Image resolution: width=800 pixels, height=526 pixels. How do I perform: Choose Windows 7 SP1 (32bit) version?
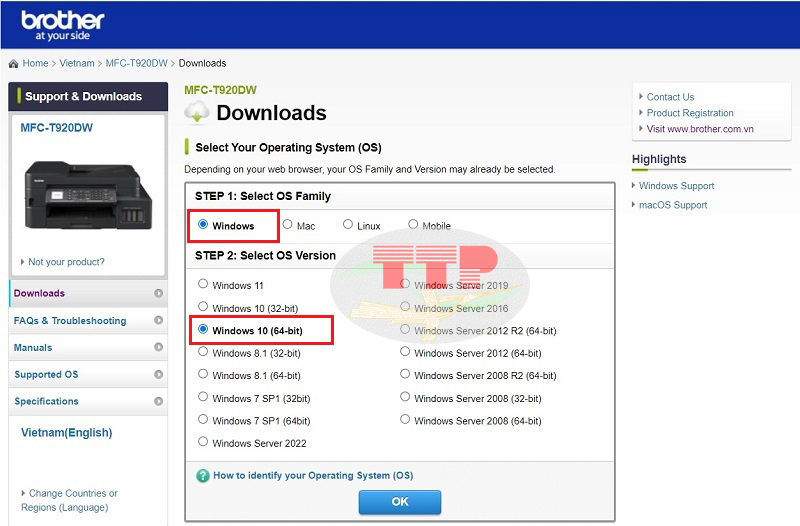pos(203,396)
